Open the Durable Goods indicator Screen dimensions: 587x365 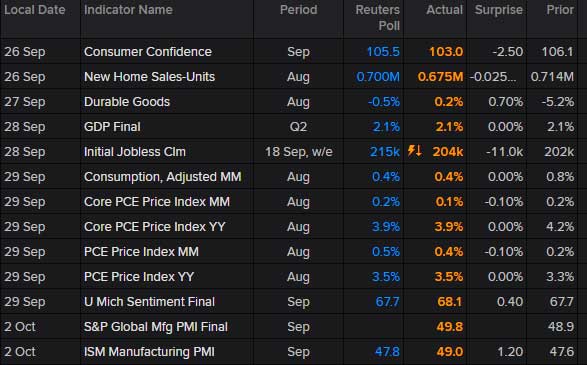point(127,102)
